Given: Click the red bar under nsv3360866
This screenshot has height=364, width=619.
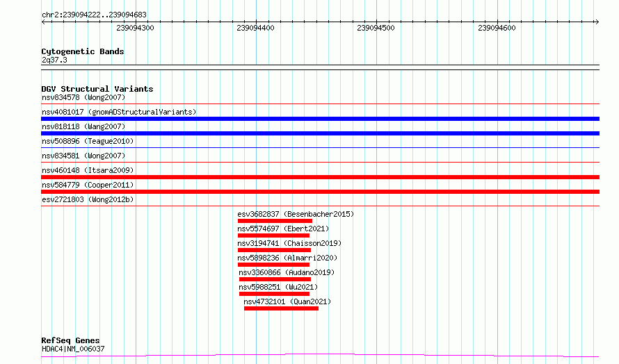Looking at the screenshot, I should tap(275, 279).
